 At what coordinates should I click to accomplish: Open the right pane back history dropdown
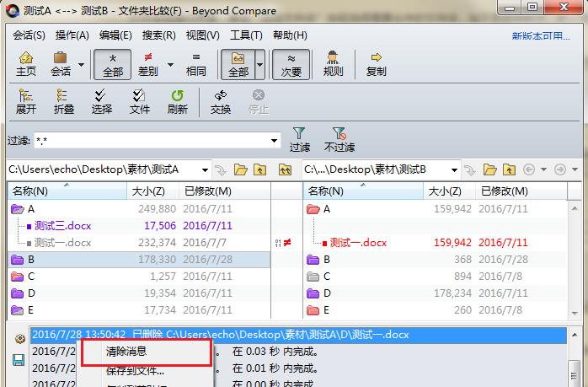click(x=543, y=169)
